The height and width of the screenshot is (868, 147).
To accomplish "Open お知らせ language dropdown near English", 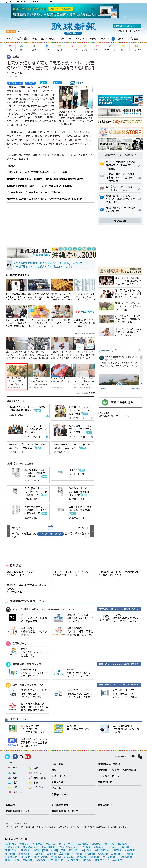I will click(x=22, y=31).
